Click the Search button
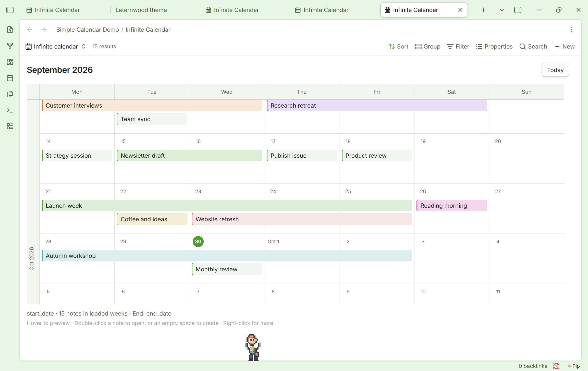The height and width of the screenshot is (371, 588). coord(533,47)
